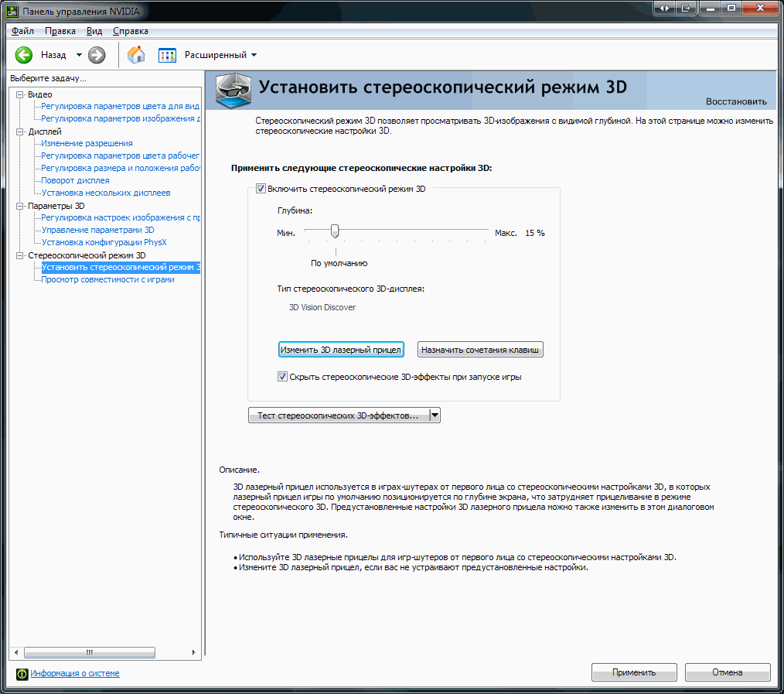Click the 'По умолчанию' slider label

point(339,263)
